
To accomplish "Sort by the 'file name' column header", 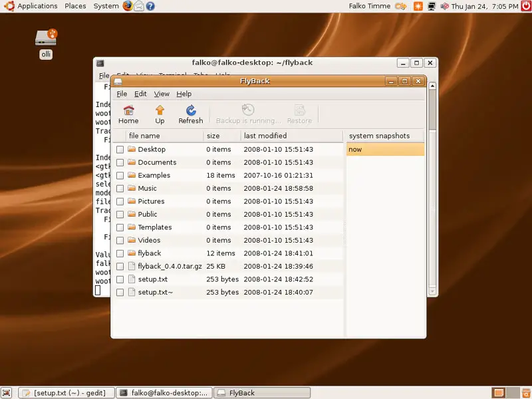I will (164, 136).
